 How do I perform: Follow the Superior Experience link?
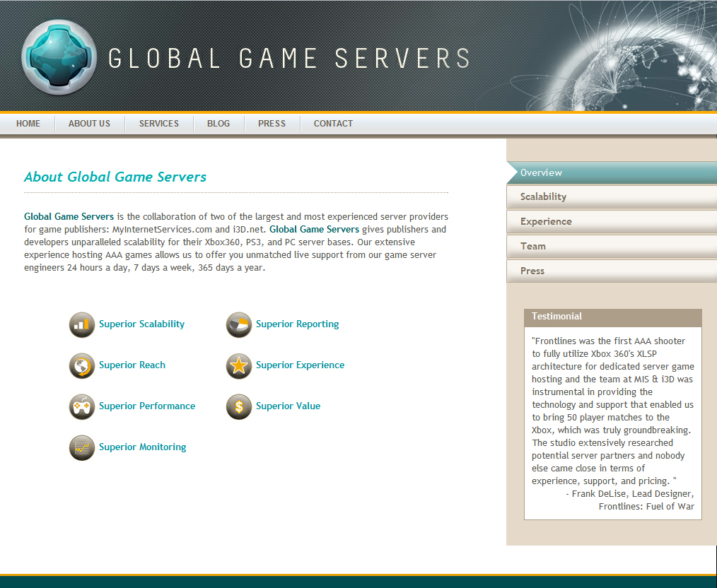click(x=300, y=365)
